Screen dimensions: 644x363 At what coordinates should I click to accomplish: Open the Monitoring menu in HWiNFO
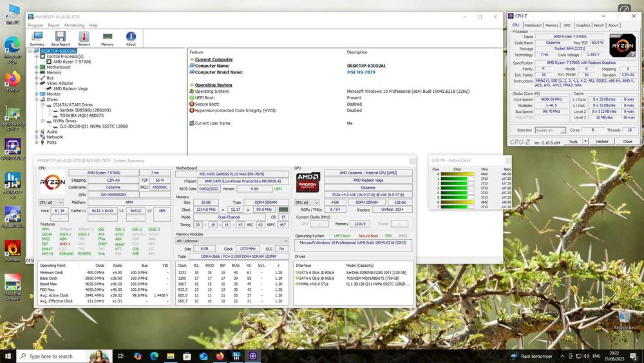click(74, 25)
